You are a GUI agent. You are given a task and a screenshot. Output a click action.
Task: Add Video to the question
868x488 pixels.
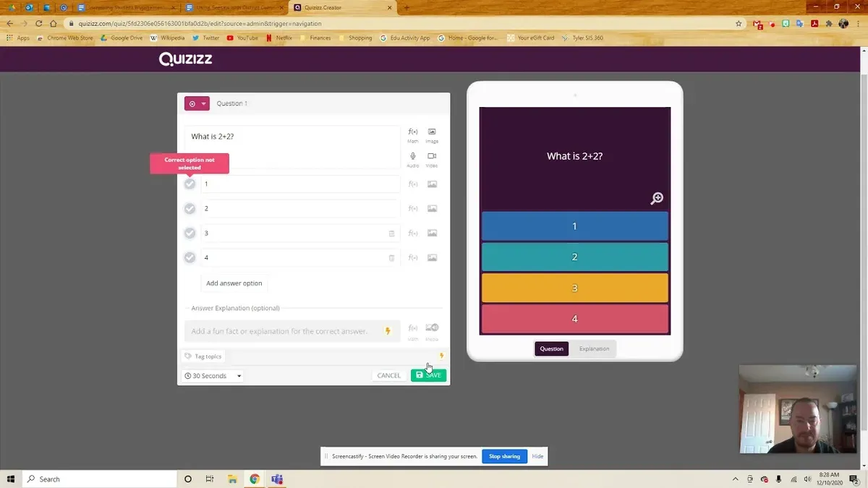(x=432, y=160)
